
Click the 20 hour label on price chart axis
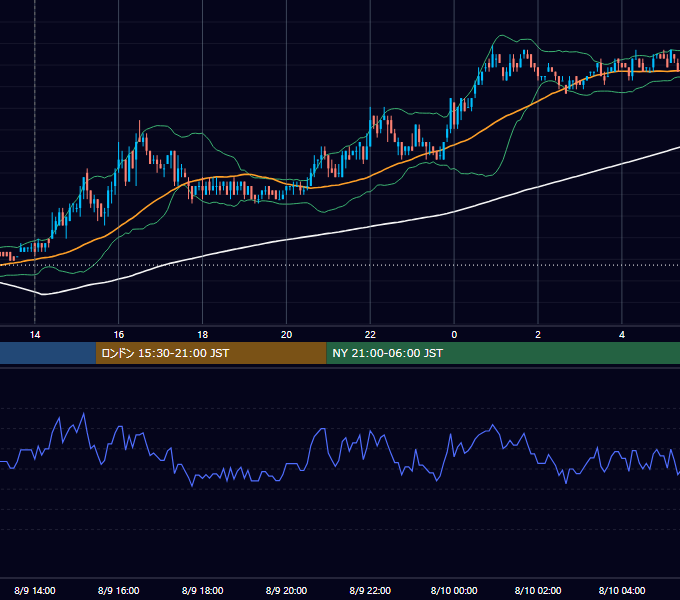(286, 335)
